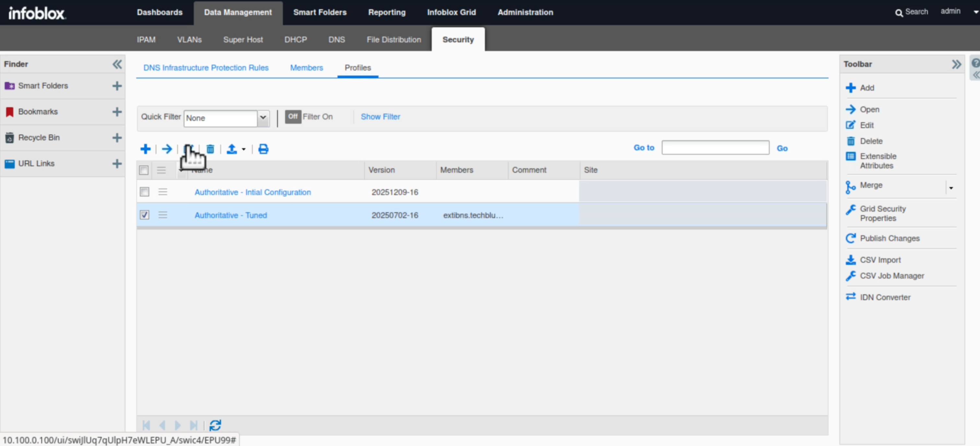
Task: Click the Delete trash icon above table
Action: pos(210,149)
